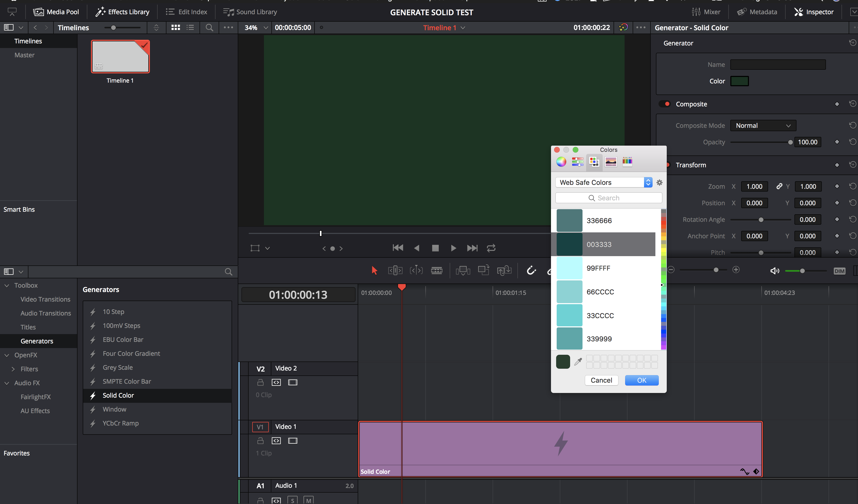Go to last frame in viewer
The image size is (858, 504).
472,248
